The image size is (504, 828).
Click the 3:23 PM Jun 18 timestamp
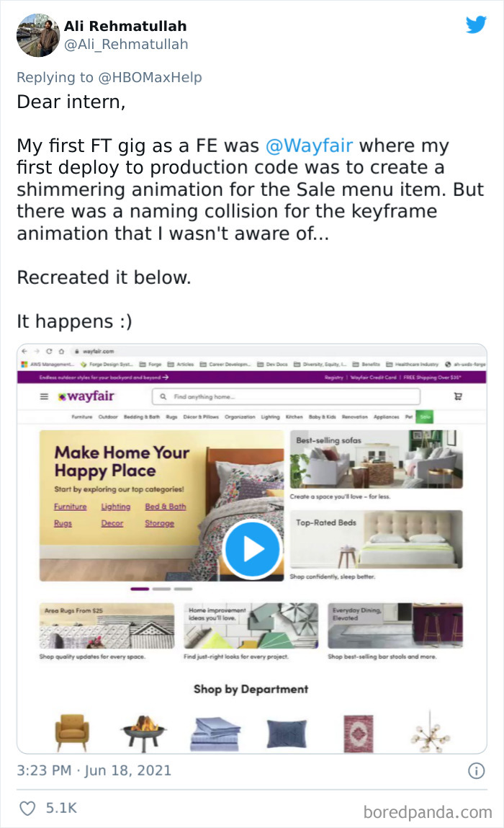(x=94, y=770)
